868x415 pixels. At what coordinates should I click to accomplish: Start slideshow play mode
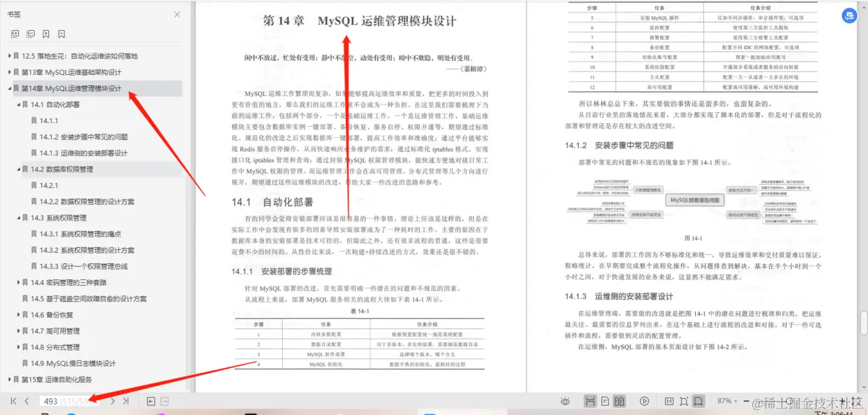[x=644, y=401]
